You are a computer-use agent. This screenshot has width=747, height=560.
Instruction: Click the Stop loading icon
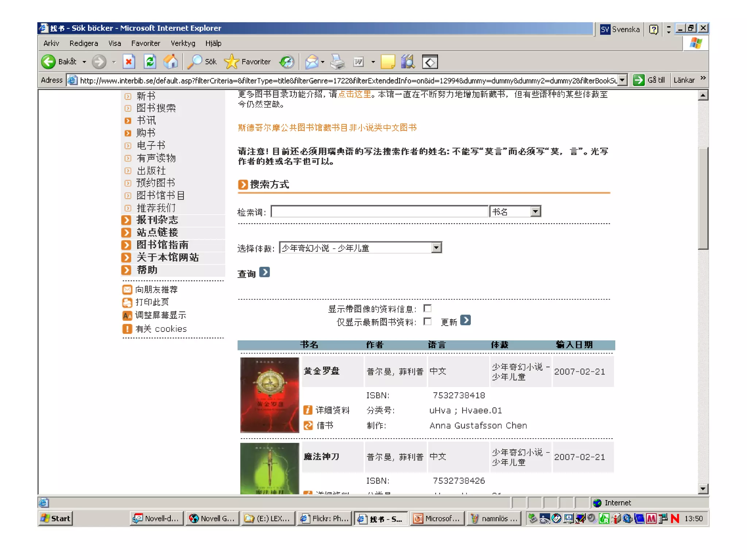pos(128,62)
